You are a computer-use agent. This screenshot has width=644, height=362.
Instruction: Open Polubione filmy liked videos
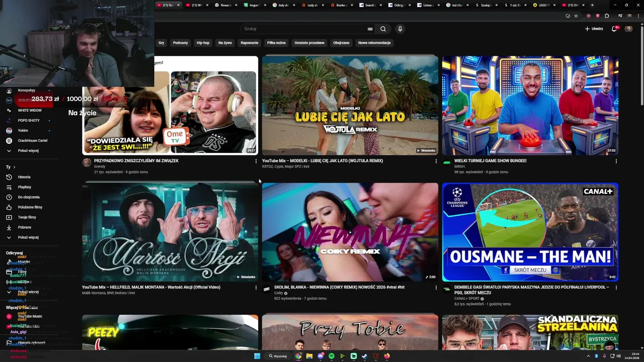(30, 207)
